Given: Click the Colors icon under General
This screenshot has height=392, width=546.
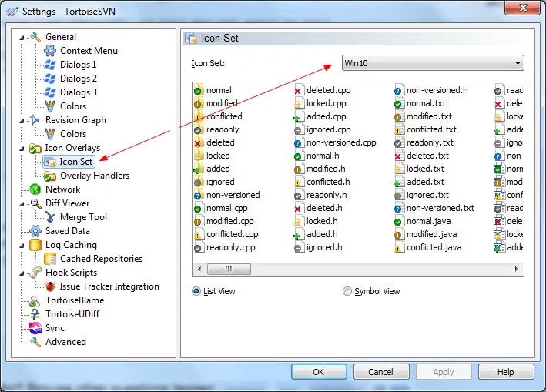Looking at the screenshot, I should pos(50,106).
